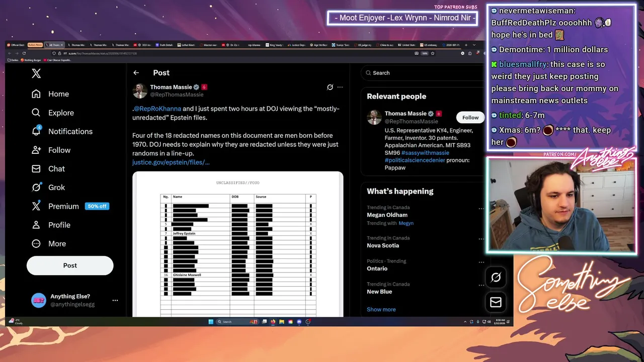Switch to the Kolton News tab
Viewport: 644px width, 362px height.
(35, 45)
